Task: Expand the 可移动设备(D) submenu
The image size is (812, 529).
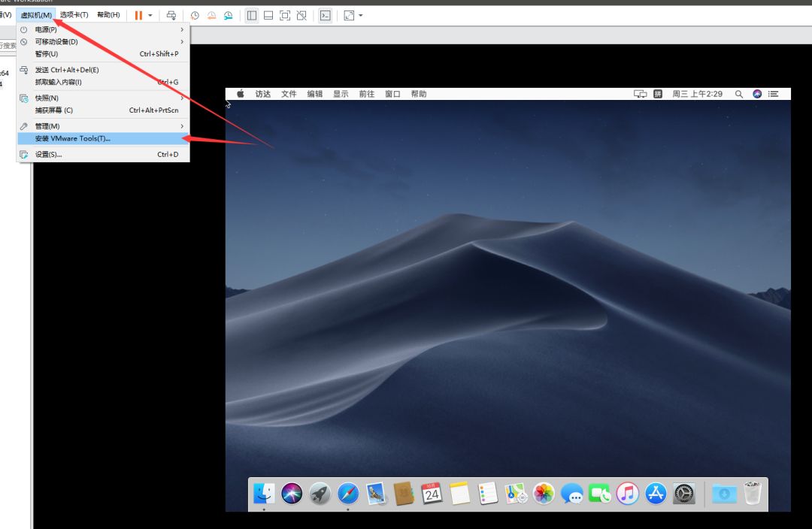Action: (x=104, y=41)
